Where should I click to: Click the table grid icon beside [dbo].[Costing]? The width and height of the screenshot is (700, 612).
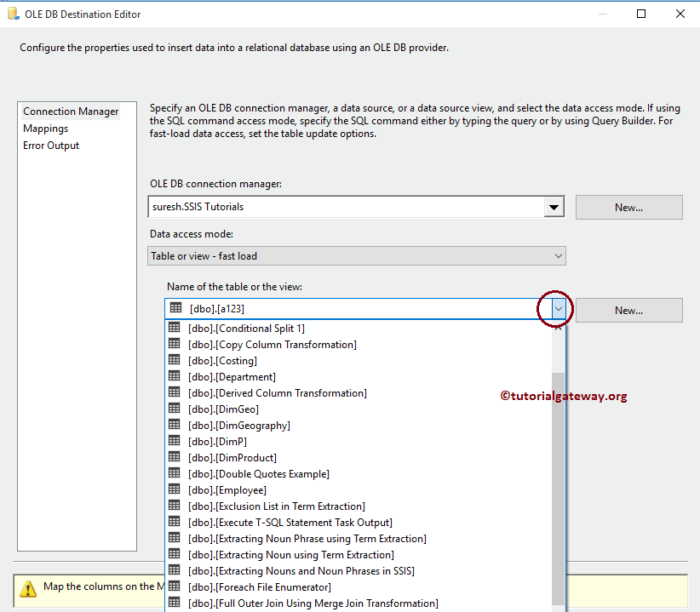click(176, 361)
